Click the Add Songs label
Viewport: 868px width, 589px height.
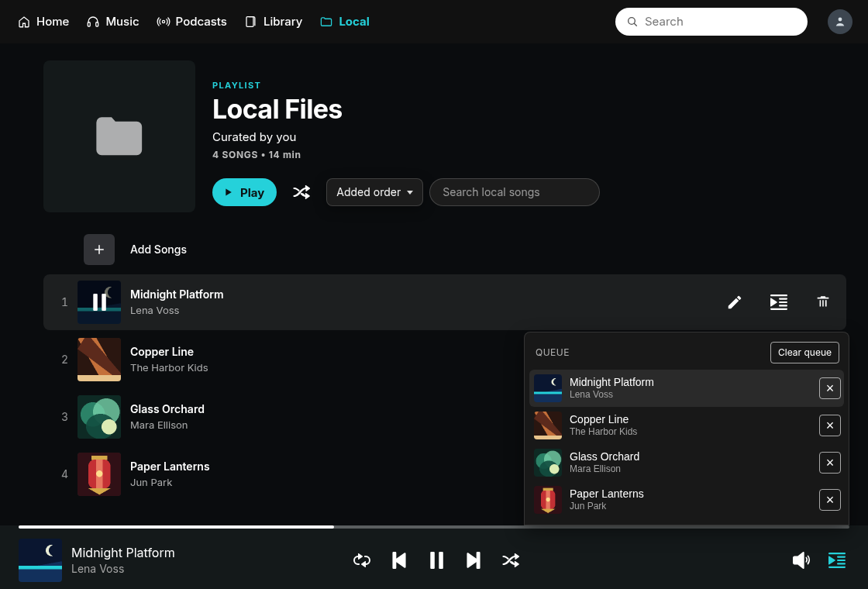[x=158, y=250]
